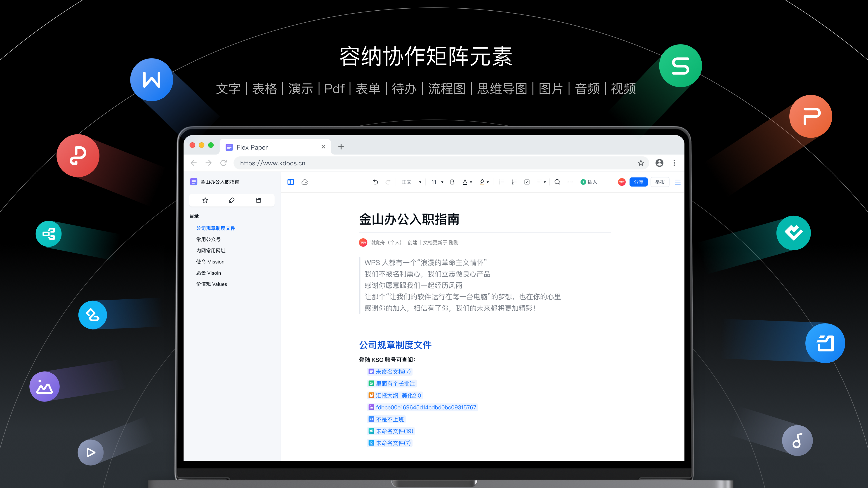Image resolution: width=868 pixels, height=488 pixels.
Task: Redo the last edit
Action: click(x=388, y=182)
